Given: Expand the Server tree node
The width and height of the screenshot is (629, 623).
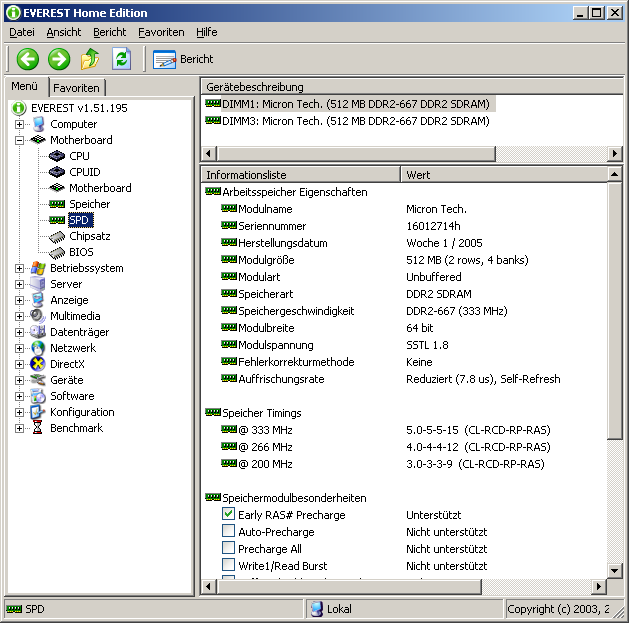Looking at the screenshot, I should click(x=19, y=284).
